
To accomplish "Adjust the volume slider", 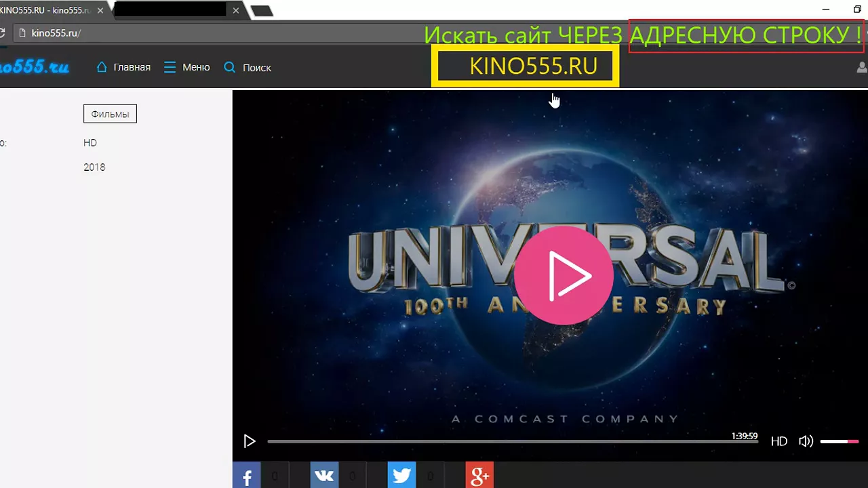I will pyautogui.click(x=840, y=441).
